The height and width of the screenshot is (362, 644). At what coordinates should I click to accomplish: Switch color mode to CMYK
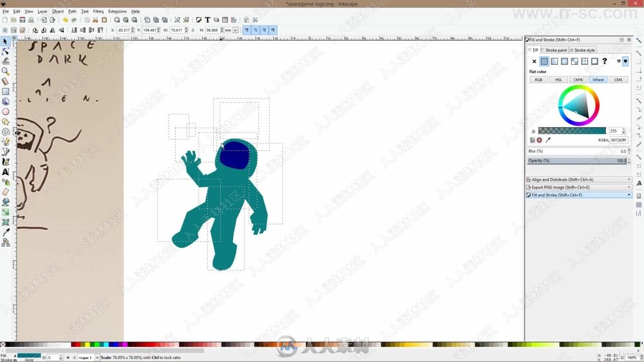[578, 80]
